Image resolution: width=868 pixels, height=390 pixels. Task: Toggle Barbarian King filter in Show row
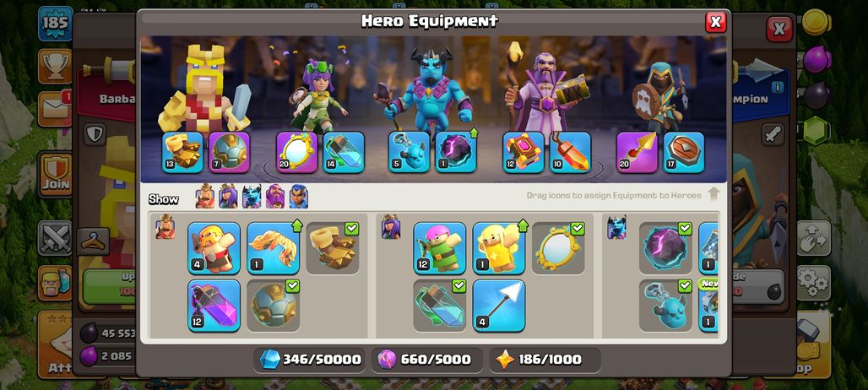click(205, 197)
